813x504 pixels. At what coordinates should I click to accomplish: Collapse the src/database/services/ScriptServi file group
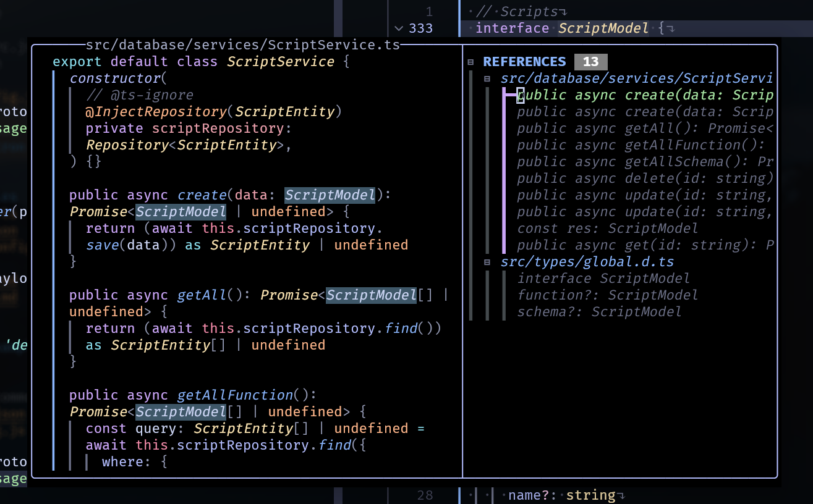(x=487, y=78)
